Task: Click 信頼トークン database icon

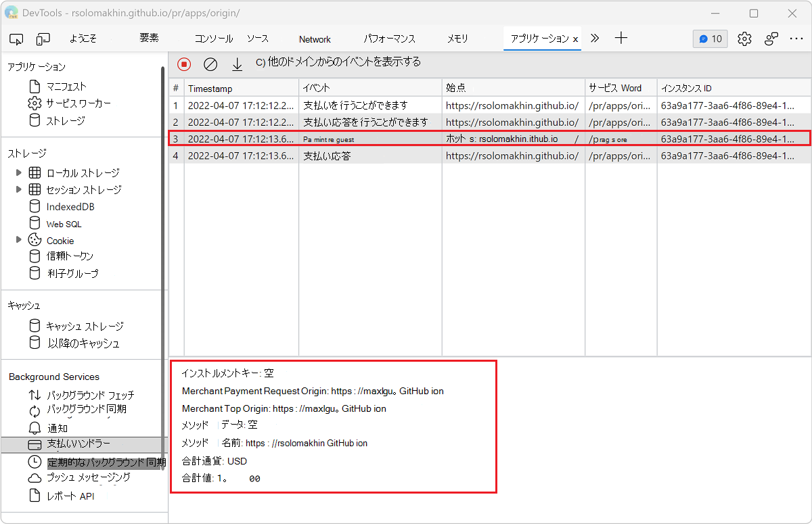Action: pyautogui.click(x=35, y=256)
